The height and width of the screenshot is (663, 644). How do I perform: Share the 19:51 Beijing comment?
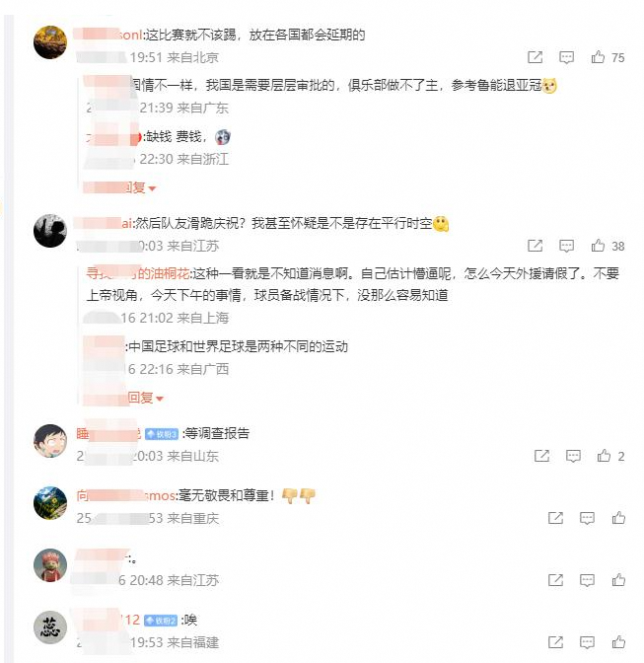point(535,57)
